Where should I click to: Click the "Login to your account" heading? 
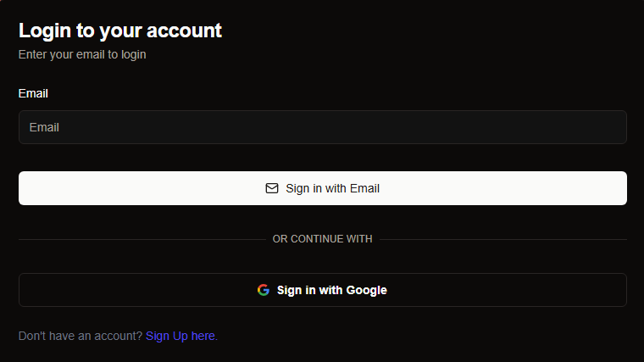pyautogui.click(x=119, y=31)
